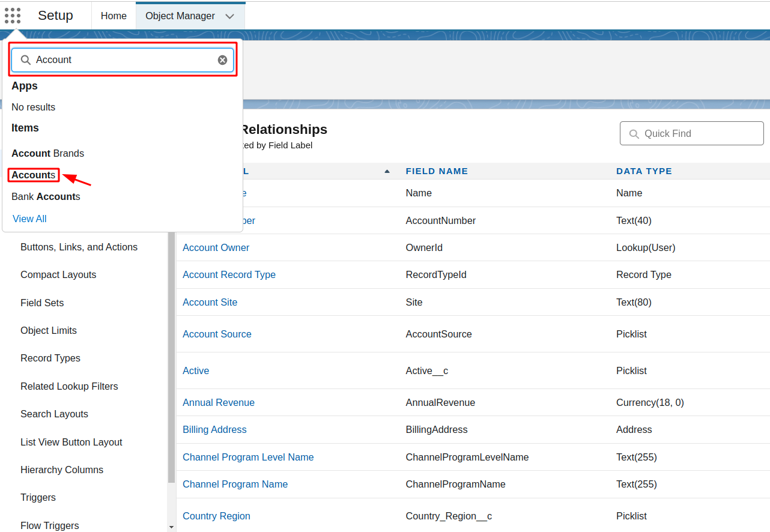Open the App Launcher waffle icon
The width and height of the screenshot is (770, 532).
(x=13, y=16)
